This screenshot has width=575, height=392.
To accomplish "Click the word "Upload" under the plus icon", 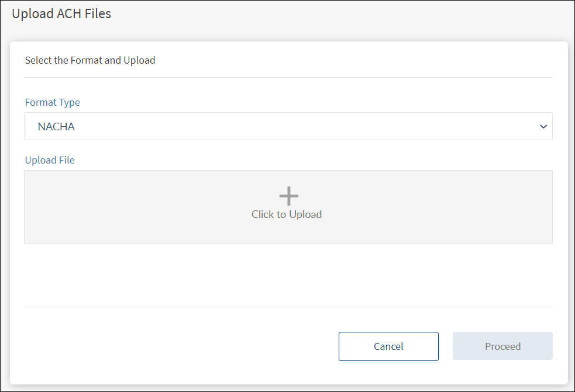I will point(305,214).
